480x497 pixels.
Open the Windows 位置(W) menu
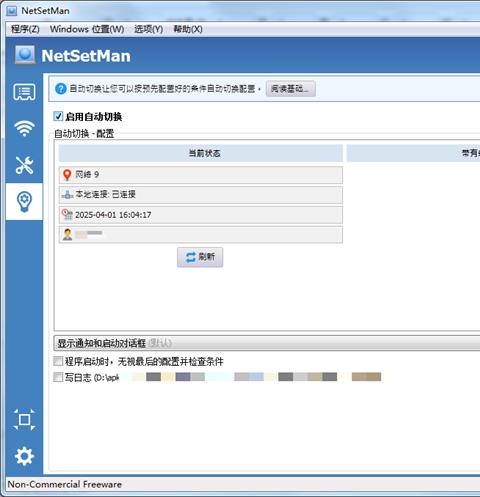tap(87, 29)
